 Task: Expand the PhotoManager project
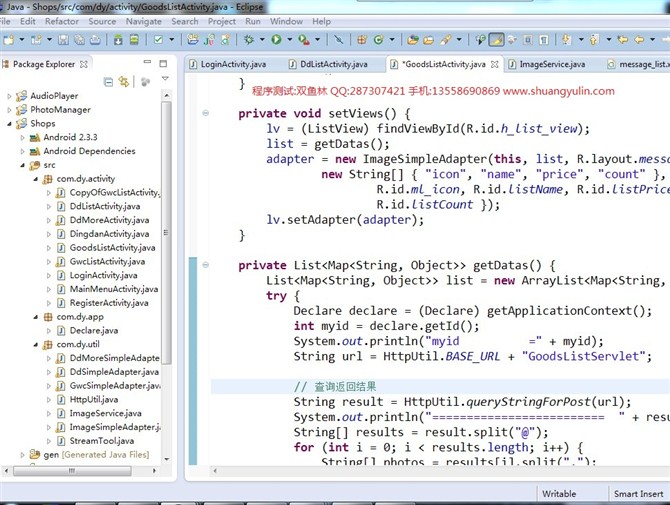coord(9,110)
